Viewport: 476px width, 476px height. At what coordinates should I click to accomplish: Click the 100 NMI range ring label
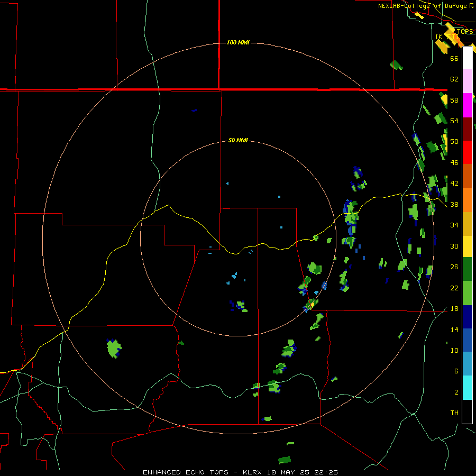[238, 42]
